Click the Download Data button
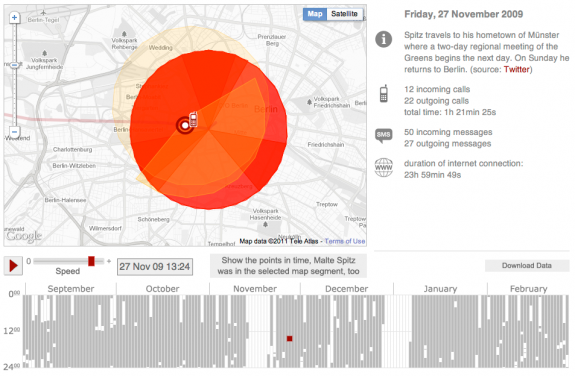Viewport: 575px width, 376px height. click(527, 266)
